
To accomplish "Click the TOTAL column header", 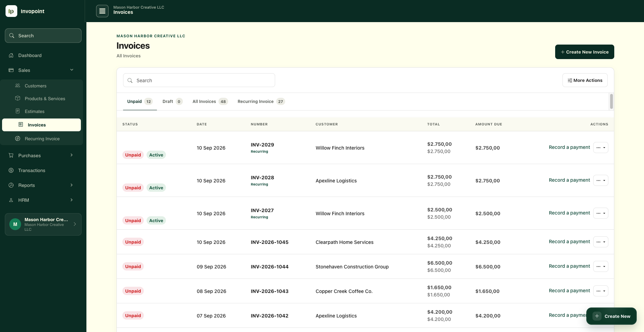I will [433, 124].
